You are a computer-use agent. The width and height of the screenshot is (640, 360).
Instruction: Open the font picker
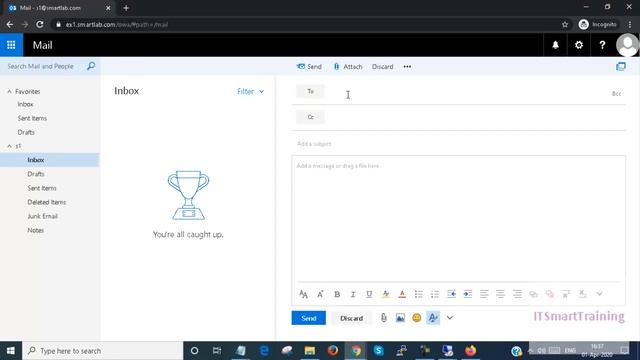click(x=303, y=294)
